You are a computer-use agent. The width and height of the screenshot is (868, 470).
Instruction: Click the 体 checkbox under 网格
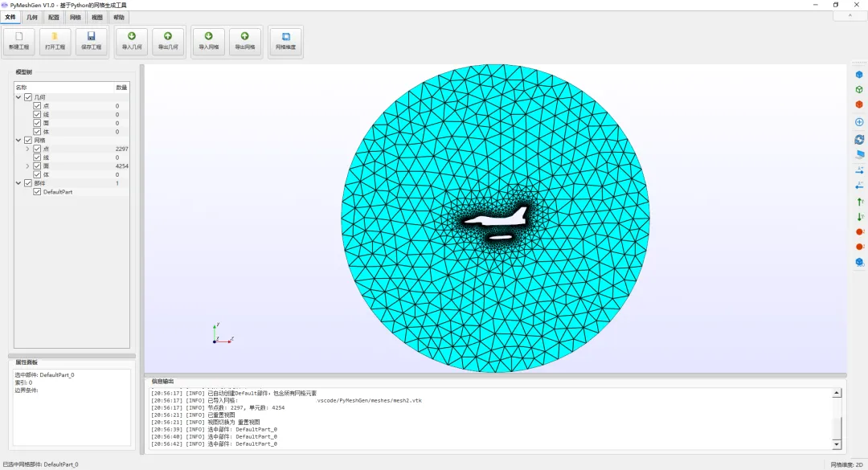[37, 175]
